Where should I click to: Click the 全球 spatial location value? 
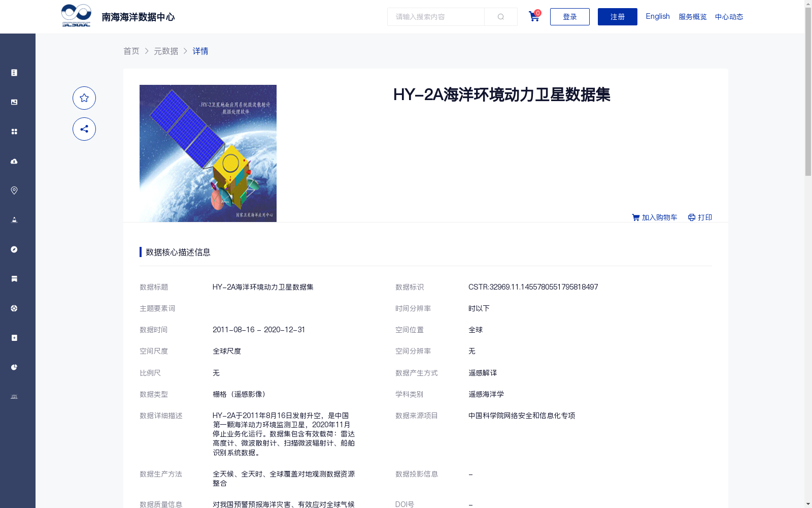point(476,330)
